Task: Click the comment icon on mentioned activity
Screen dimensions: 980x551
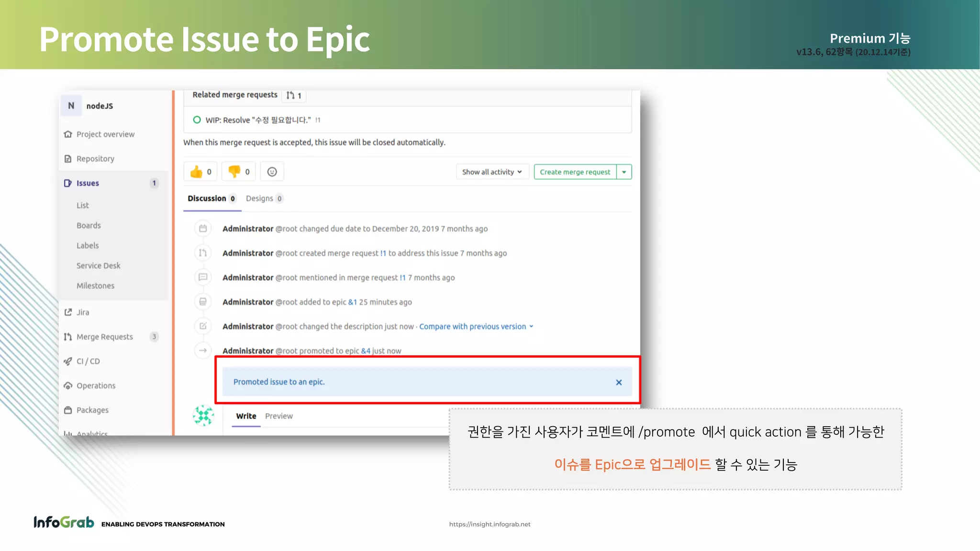Action: coord(203,277)
